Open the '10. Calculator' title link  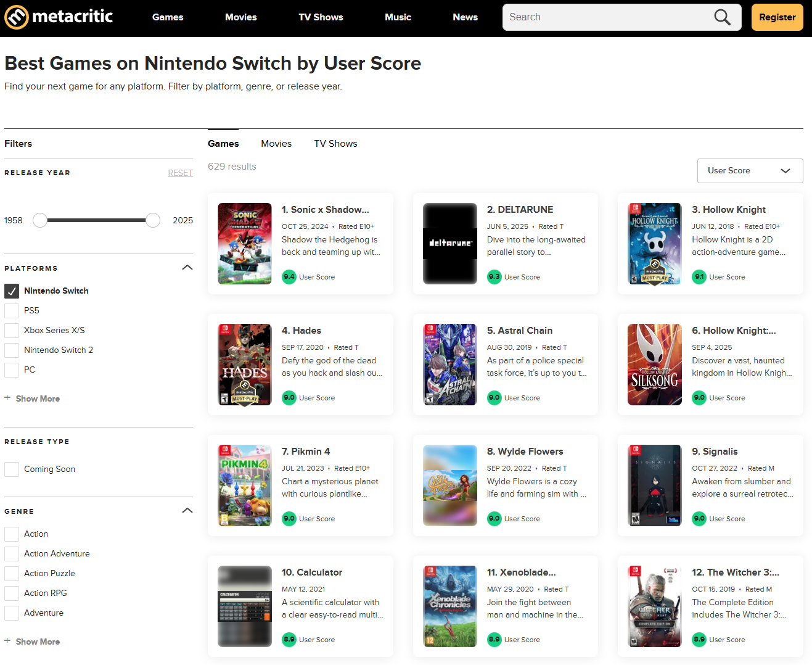(x=312, y=572)
